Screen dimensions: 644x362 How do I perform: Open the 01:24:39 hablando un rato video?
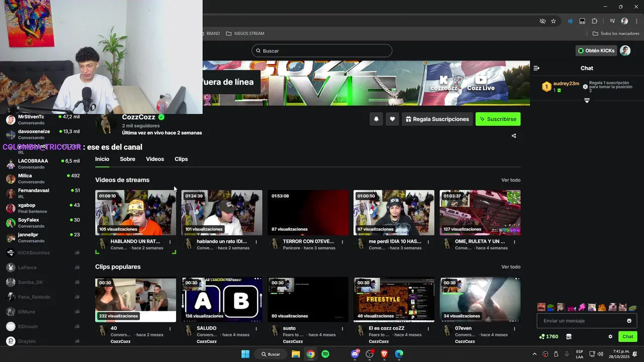[222, 213]
